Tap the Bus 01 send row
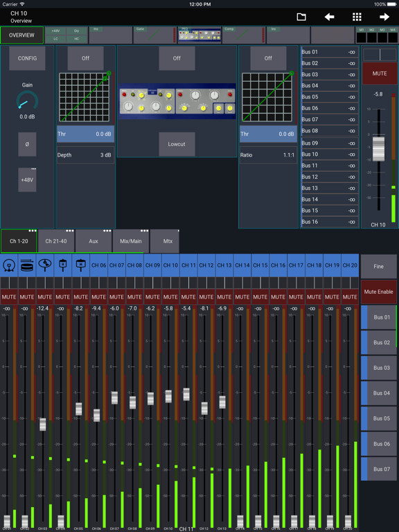The image size is (399, 532). (329, 52)
